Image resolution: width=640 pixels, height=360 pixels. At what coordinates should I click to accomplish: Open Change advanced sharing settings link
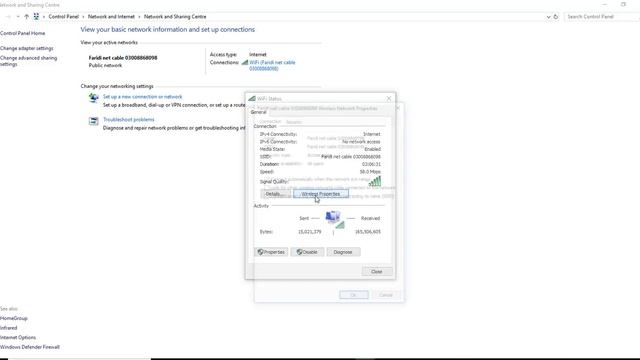[29, 61]
